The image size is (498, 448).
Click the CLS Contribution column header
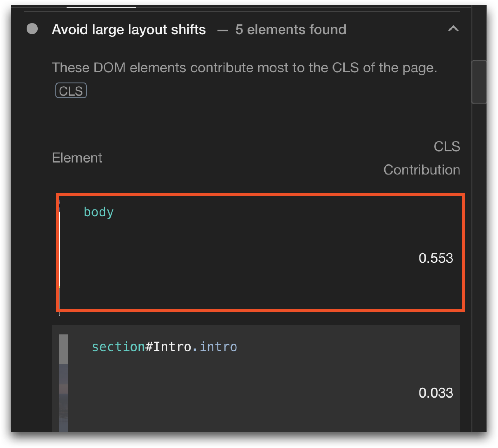click(422, 158)
